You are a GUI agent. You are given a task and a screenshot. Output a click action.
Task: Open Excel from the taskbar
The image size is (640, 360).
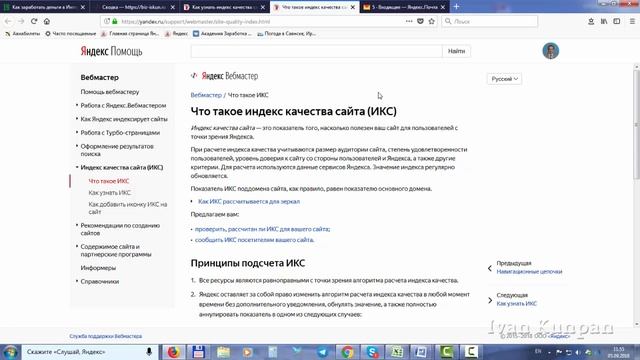(x=397, y=352)
